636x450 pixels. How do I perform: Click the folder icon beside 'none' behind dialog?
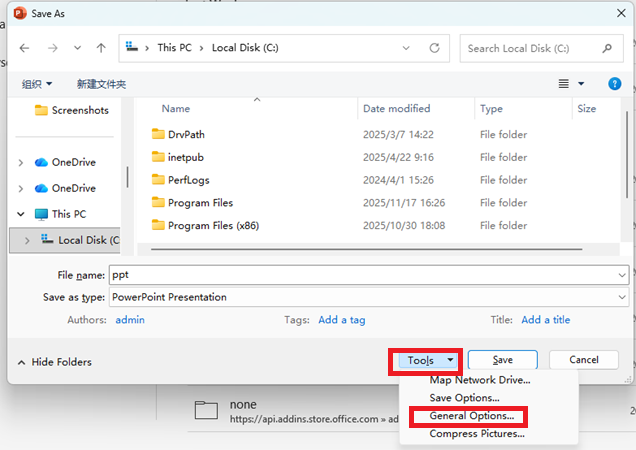pyautogui.click(x=206, y=409)
